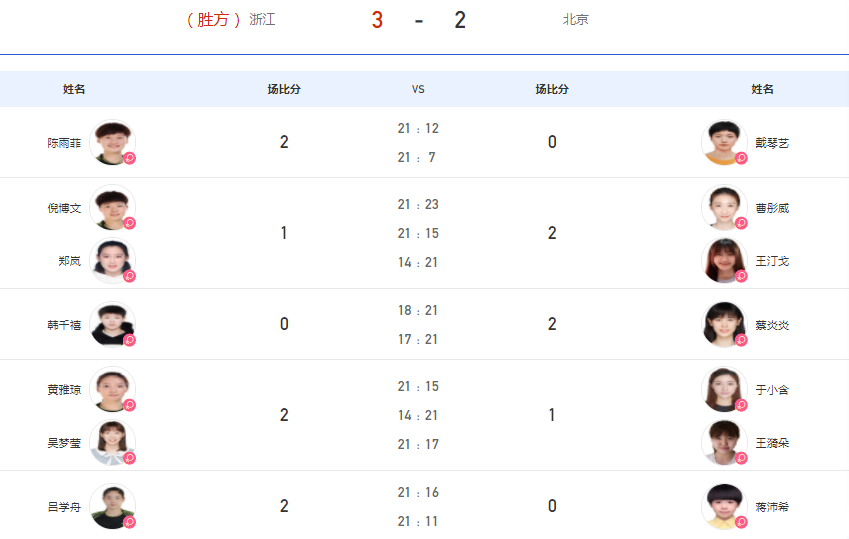Click the pink badge icon on 陈雨菲's avatar
This screenshot has width=849, height=539.
pos(129,158)
